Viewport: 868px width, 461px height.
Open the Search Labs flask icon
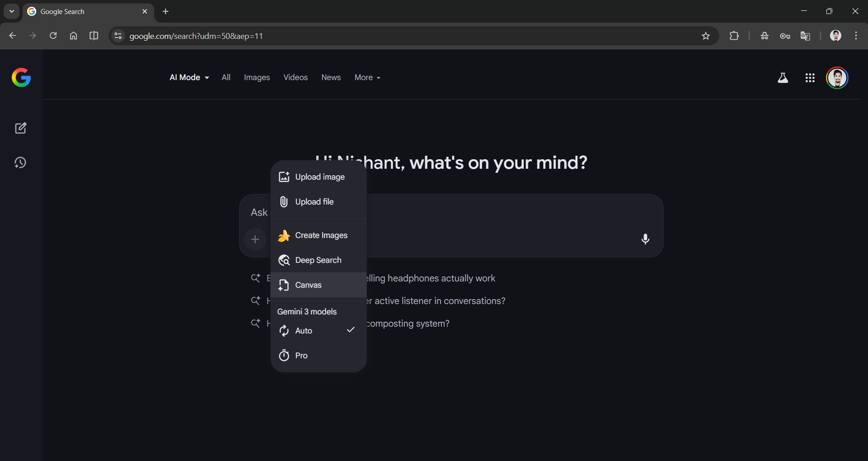[x=783, y=77]
